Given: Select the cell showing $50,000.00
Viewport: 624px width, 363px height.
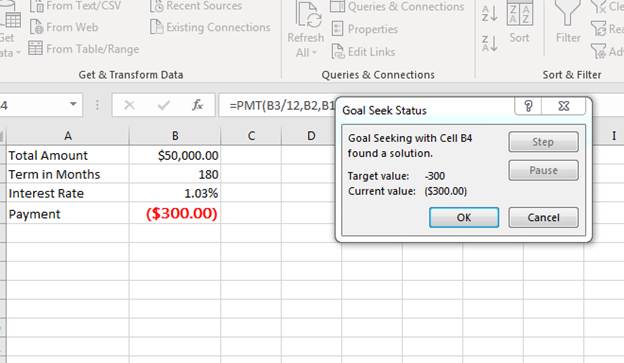Looking at the screenshot, I should click(x=175, y=155).
